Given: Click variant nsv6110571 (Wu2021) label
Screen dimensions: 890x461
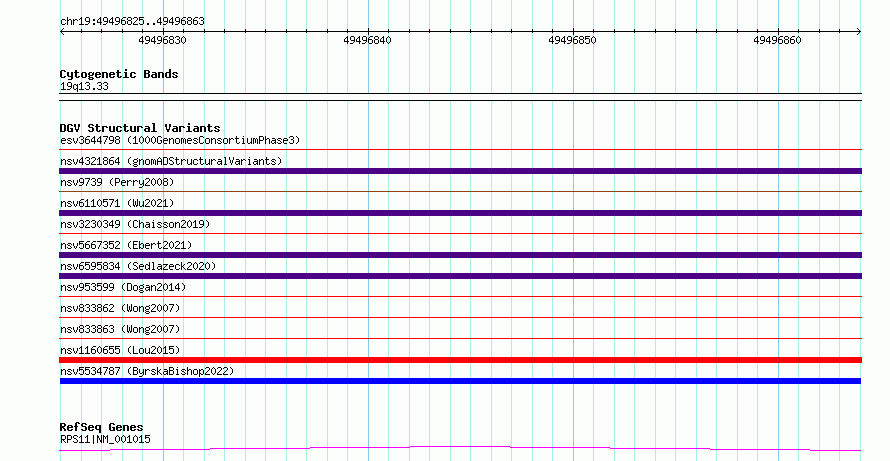Looking at the screenshot, I should pyautogui.click(x=117, y=203).
